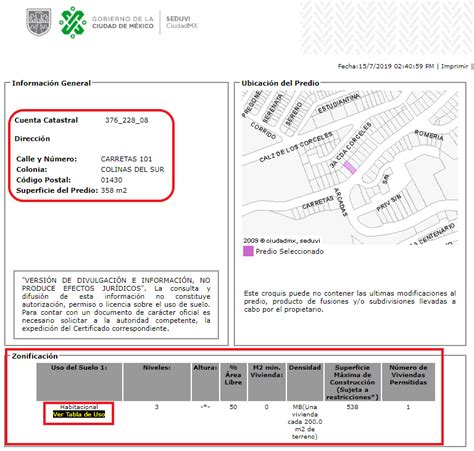This screenshot has height=451, width=474.
Task: Click the Predio Seleccionado legend color swatch
Action: pos(248,251)
